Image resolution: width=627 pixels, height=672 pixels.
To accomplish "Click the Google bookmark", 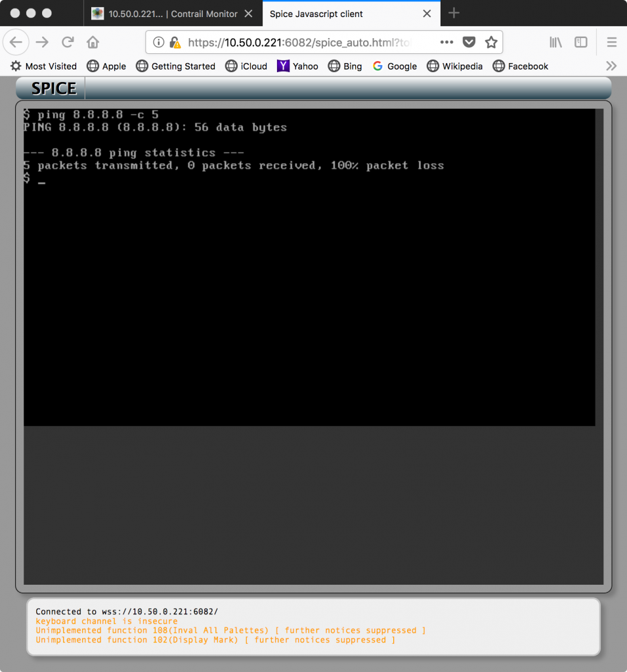I will pos(395,66).
